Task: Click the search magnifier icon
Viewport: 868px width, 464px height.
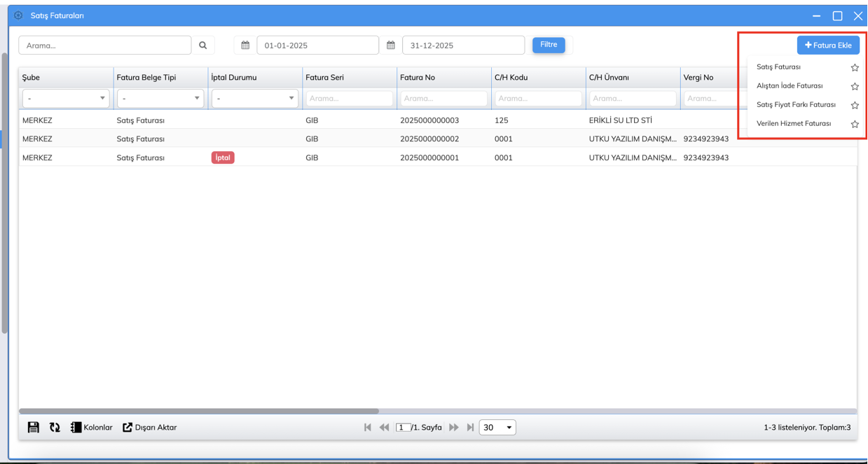Action: click(x=203, y=45)
